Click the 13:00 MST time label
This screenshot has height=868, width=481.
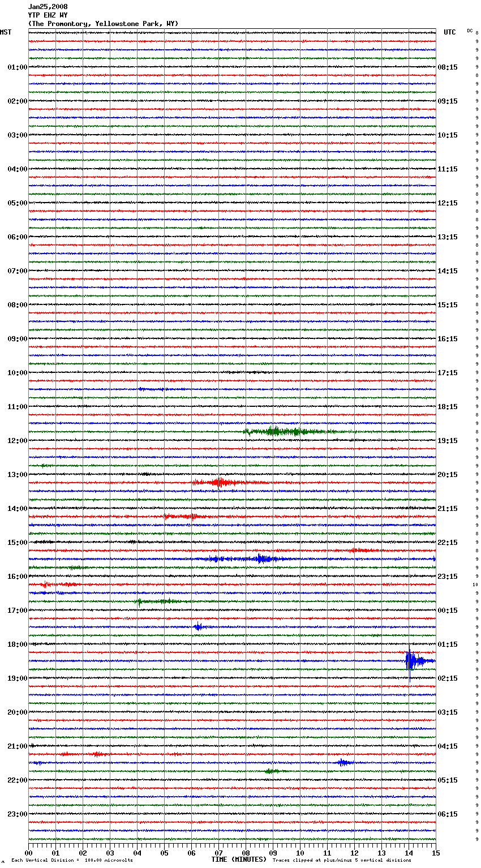click(x=18, y=475)
